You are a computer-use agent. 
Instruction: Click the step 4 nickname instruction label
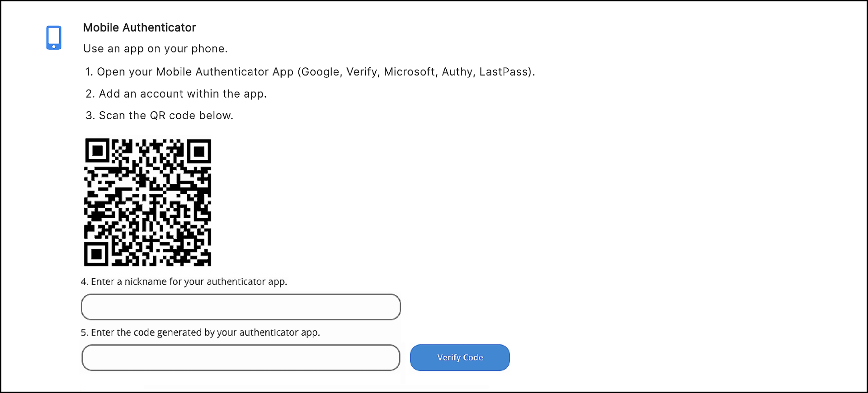pos(184,282)
